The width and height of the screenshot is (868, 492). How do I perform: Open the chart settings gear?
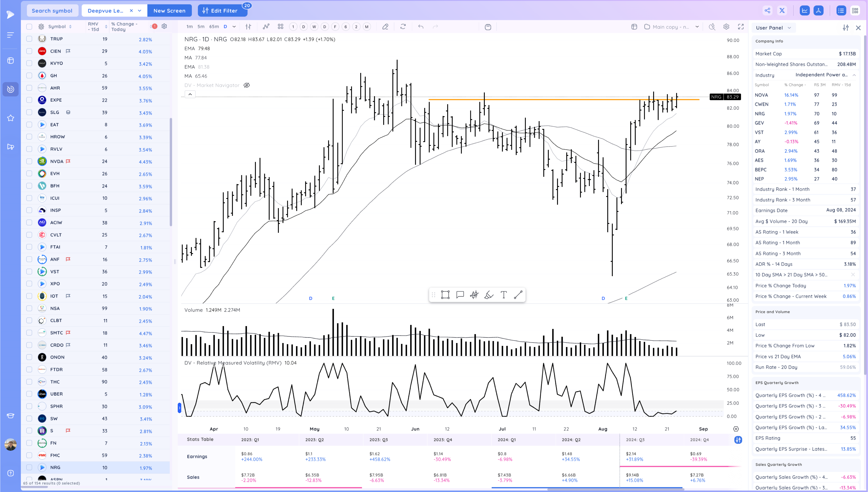(x=726, y=27)
